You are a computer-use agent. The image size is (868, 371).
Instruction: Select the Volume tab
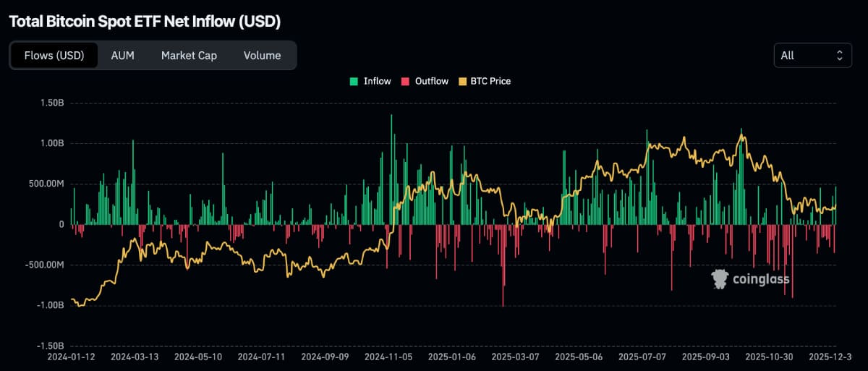click(262, 55)
